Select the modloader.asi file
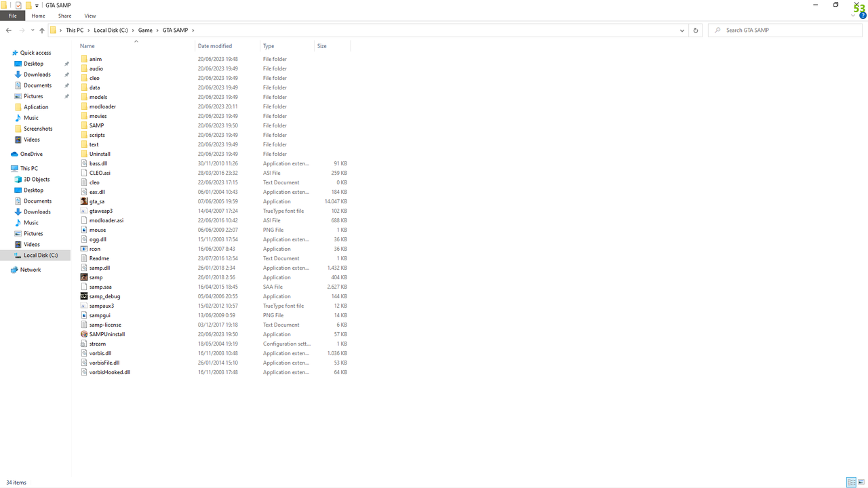Image resolution: width=868 pixels, height=488 pixels. pyautogui.click(x=106, y=220)
